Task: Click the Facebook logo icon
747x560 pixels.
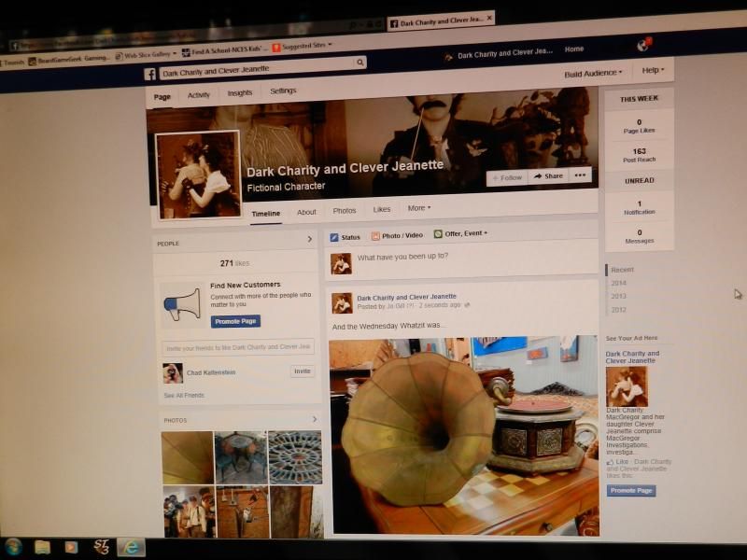Action: click(x=150, y=74)
